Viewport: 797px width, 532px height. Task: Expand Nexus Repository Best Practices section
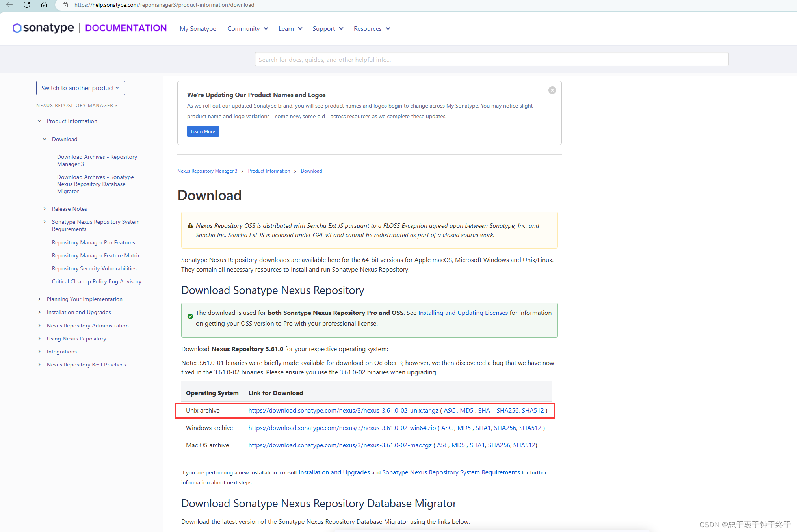click(x=39, y=365)
